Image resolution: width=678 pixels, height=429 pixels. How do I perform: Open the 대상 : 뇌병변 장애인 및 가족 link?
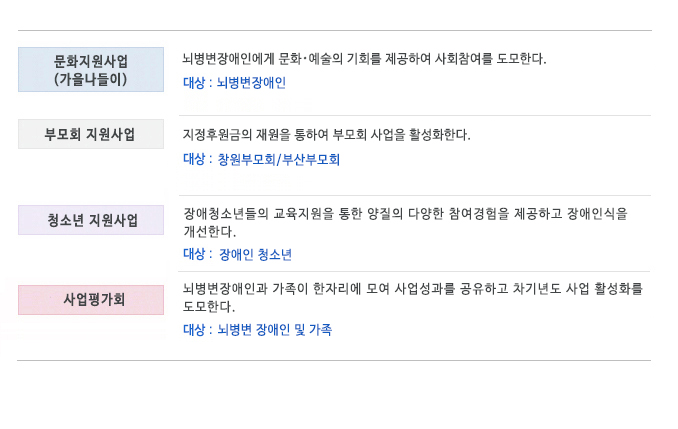(257, 330)
